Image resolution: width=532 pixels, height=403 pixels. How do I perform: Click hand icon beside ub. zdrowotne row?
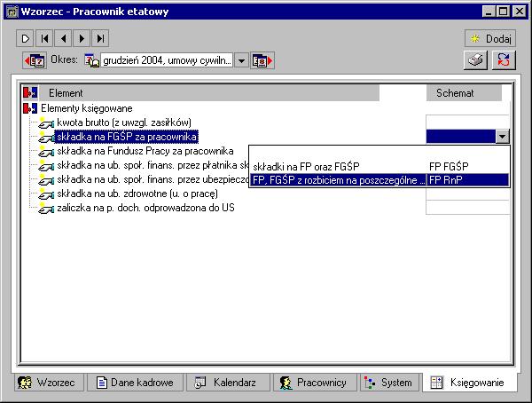pos(46,194)
